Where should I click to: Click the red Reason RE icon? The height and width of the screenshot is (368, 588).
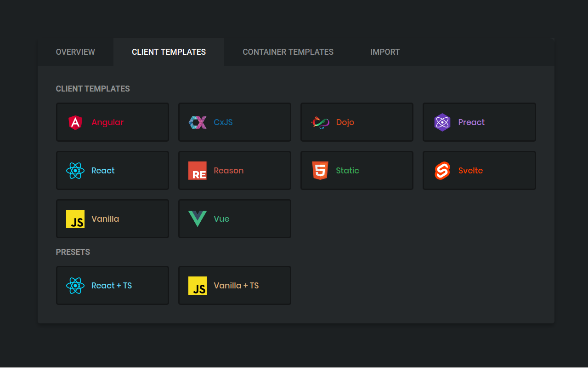pos(198,171)
